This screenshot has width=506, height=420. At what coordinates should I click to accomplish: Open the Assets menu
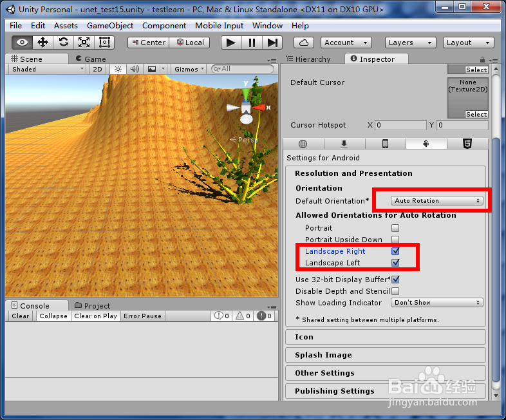[x=66, y=26]
